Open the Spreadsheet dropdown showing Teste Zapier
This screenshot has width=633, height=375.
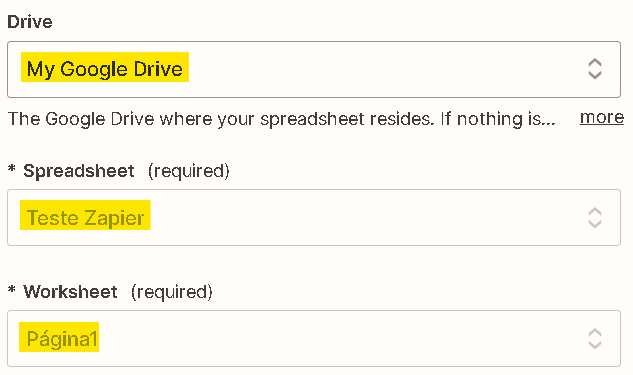click(314, 218)
